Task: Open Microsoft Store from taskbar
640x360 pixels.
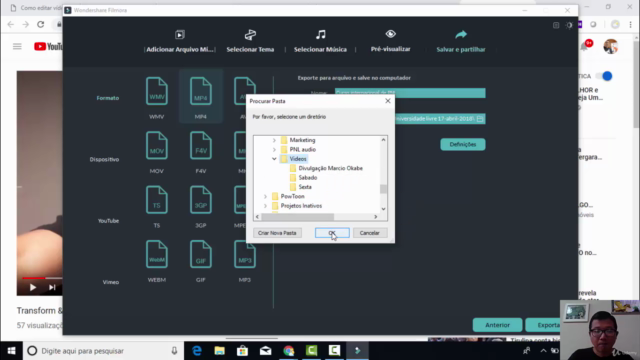Action: pyautogui.click(x=242, y=351)
